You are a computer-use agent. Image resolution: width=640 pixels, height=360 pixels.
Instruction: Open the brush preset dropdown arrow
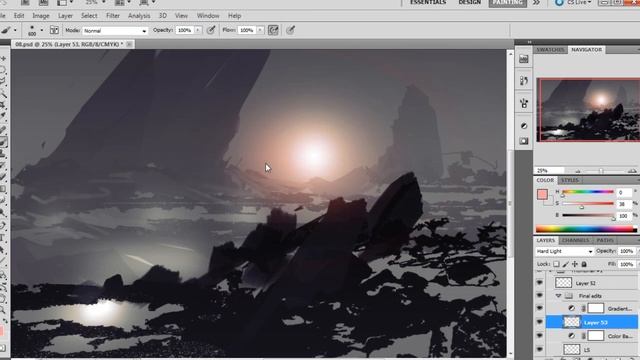pyautogui.click(x=41, y=30)
